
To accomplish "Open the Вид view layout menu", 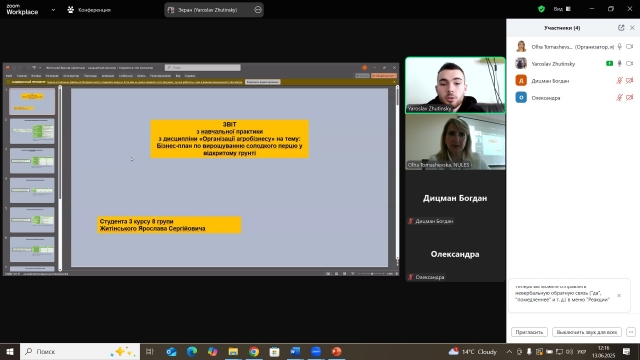I will [x=562, y=9].
